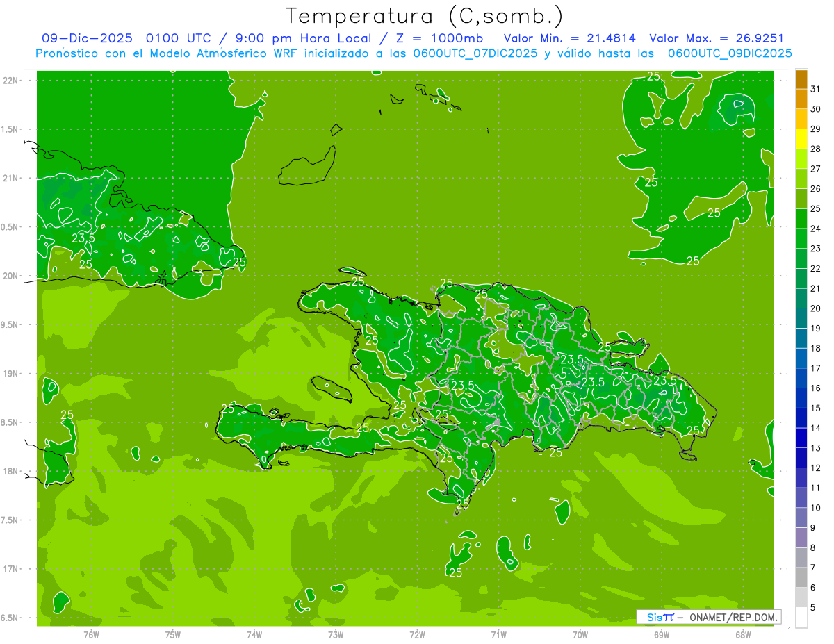Click the legend scale value 14
This screenshot has height=644, width=834.
pos(816,428)
